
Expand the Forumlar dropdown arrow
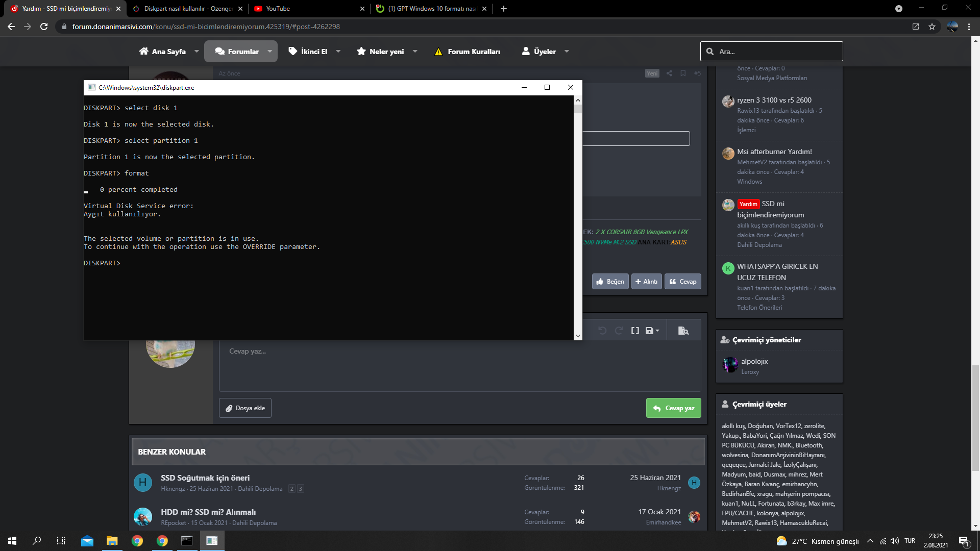(x=270, y=52)
